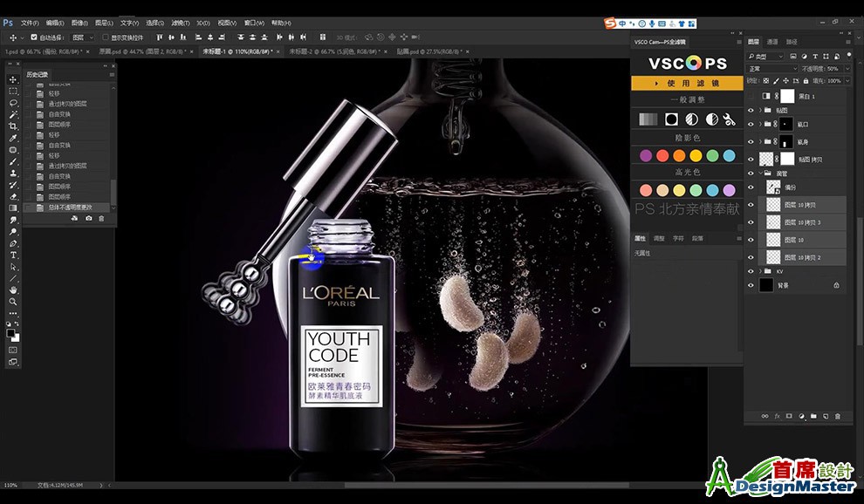Create new document from state icon
Image resolution: width=864 pixels, height=504 pixels.
point(74,219)
